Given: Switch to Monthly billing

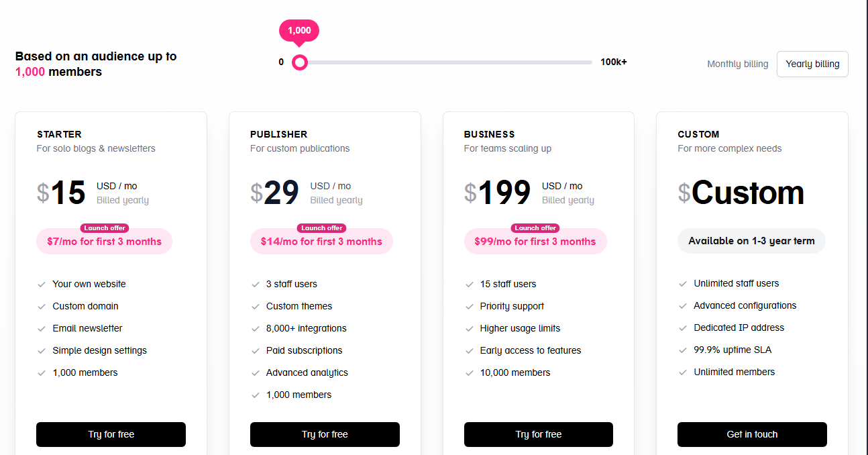Looking at the screenshot, I should tap(737, 64).
